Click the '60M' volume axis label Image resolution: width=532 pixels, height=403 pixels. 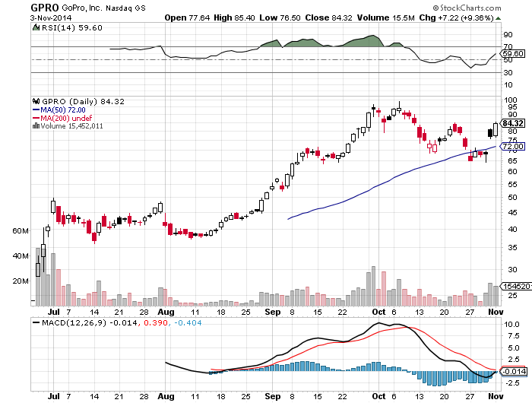click(21, 231)
